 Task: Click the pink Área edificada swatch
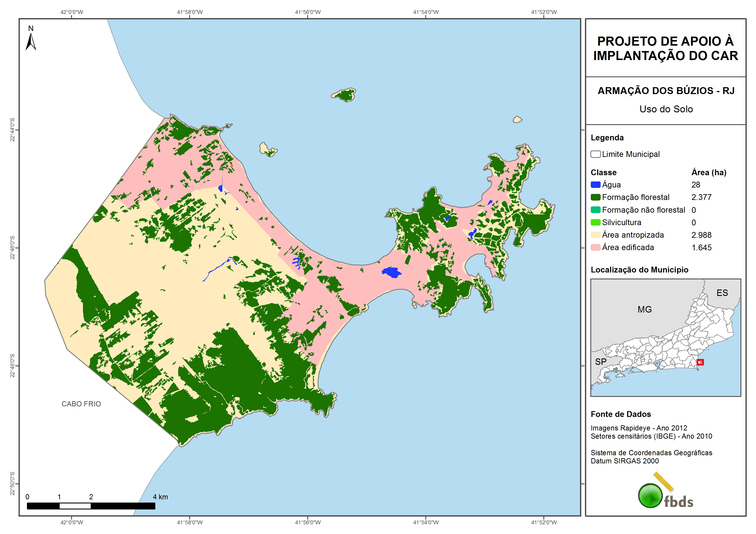coord(595,248)
